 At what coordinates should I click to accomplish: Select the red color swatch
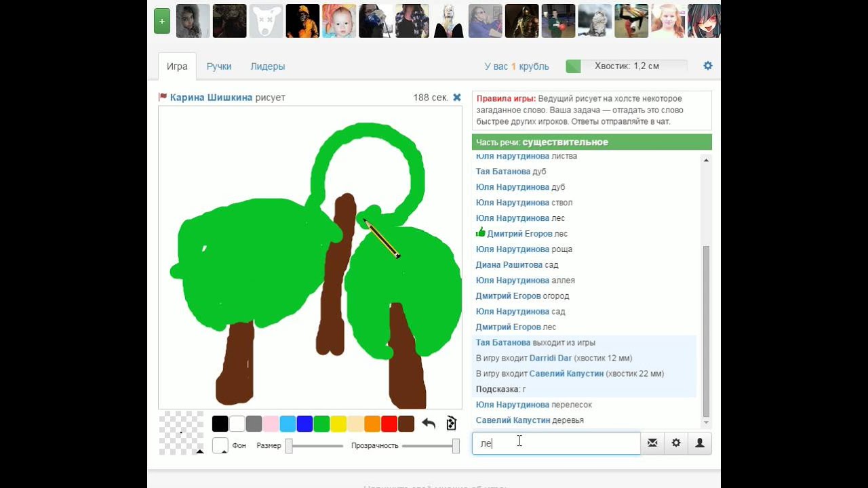[389, 424]
